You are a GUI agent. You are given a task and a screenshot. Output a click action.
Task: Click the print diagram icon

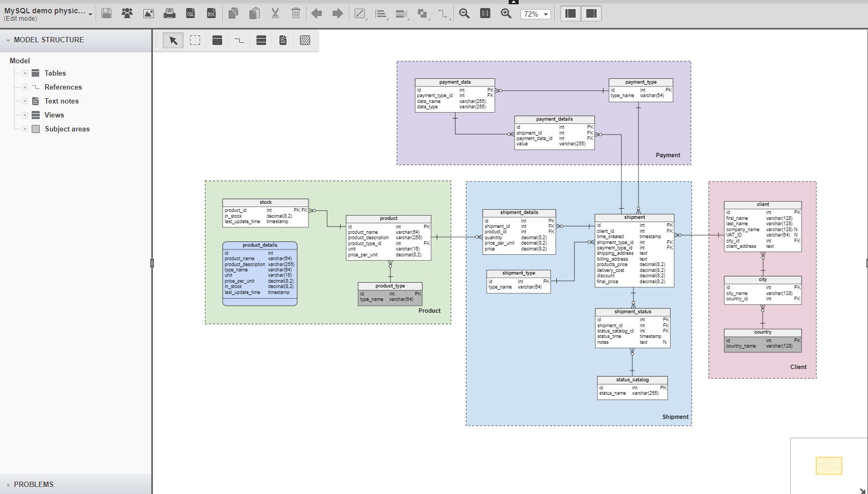[x=170, y=13]
